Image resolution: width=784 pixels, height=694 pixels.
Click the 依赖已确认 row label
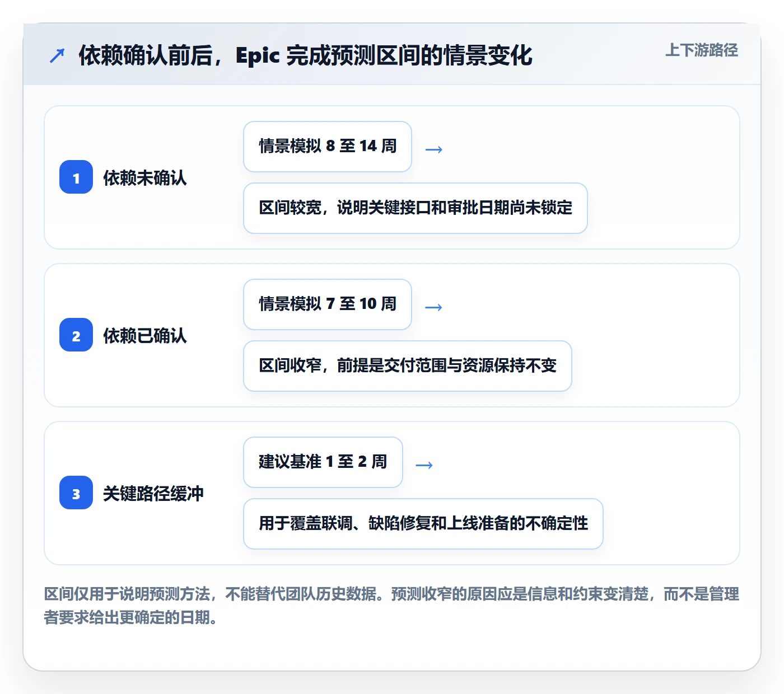(145, 336)
